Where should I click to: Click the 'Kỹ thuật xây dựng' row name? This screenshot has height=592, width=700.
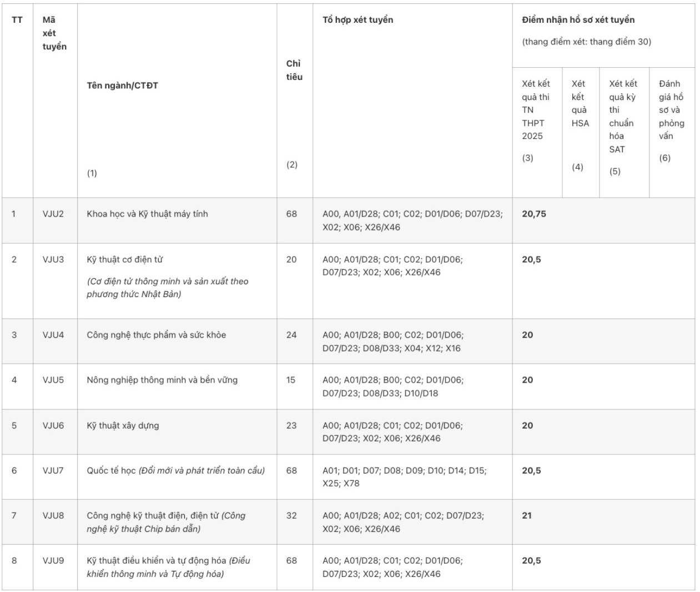[123, 425]
